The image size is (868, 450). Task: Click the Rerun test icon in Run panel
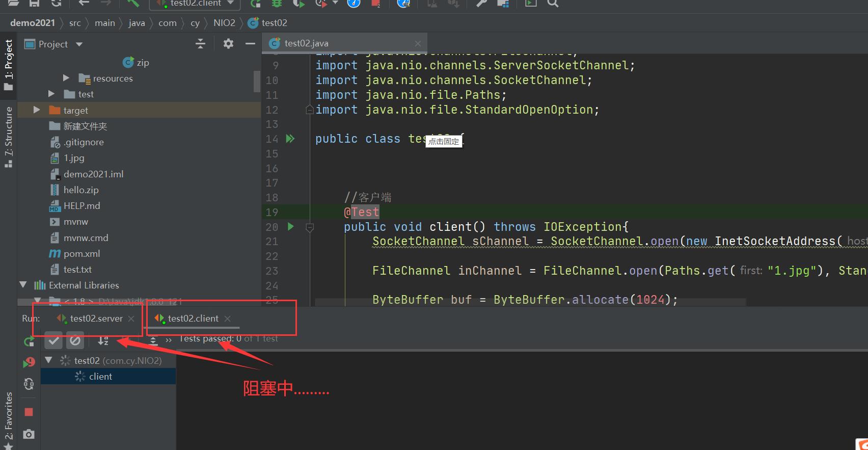29,341
